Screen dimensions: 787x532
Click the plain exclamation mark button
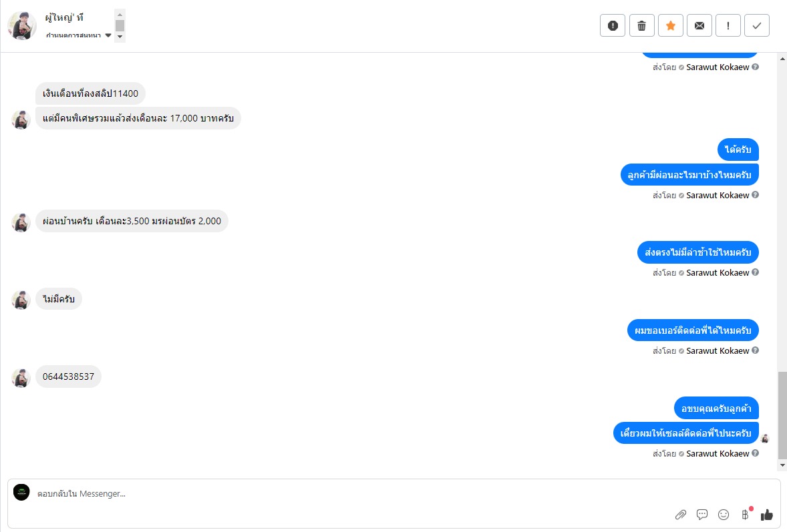click(728, 26)
